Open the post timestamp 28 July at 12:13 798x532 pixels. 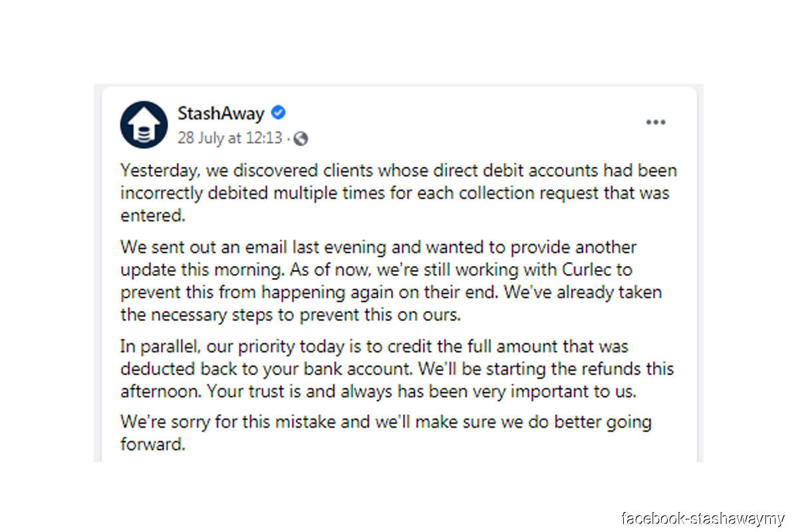pos(230,138)
